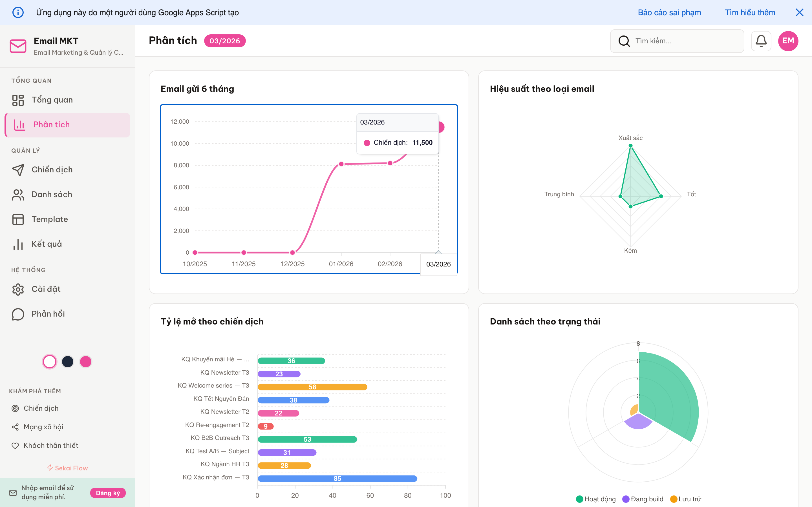This screenshot has height=507, width=812.
Task: Open Danh sách using the contacts icon
Action: (x=17, y=194)
